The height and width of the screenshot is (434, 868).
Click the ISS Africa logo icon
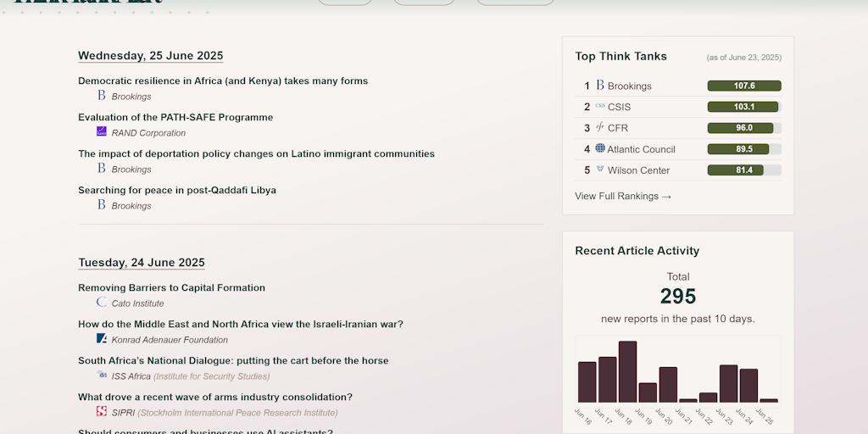pos(102,375)
